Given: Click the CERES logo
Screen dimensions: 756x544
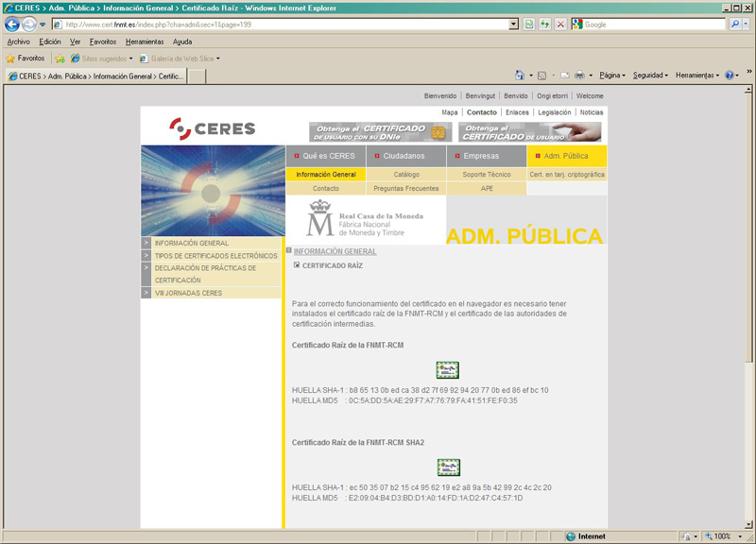Looking at the screenshot, I should 212,128.
